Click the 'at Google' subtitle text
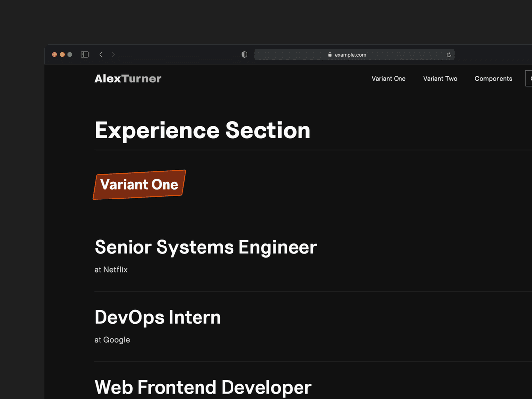 click(112, 340)
